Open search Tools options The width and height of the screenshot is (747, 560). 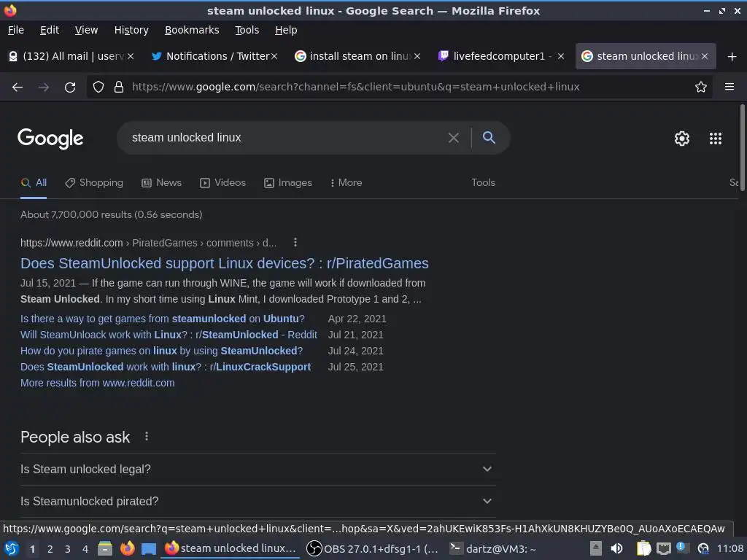pyautogui.click(x=483, y=183)
